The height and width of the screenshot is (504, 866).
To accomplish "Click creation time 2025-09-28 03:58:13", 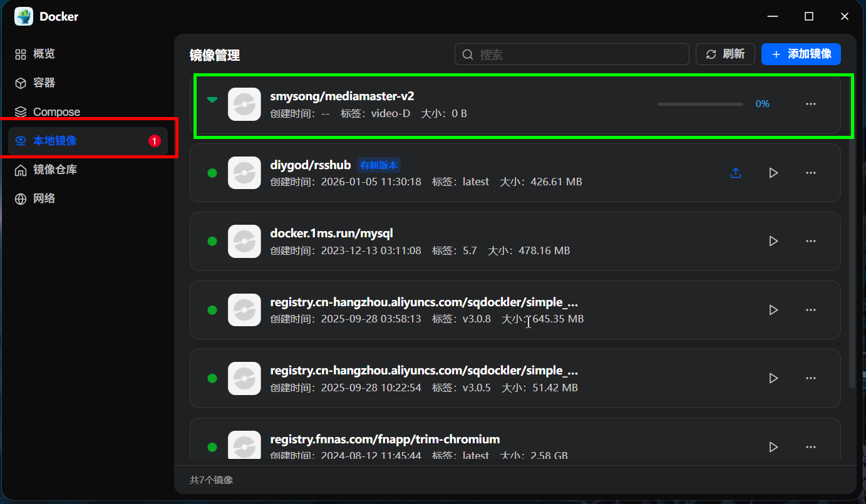I will click(371, 319).
